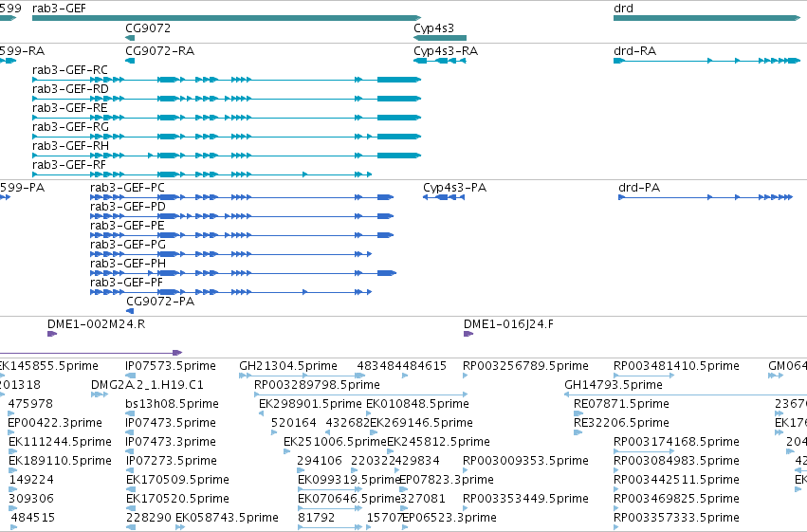Click the RP003174168.5prime EST
807x532 pixels.
[x=676, y=442]
